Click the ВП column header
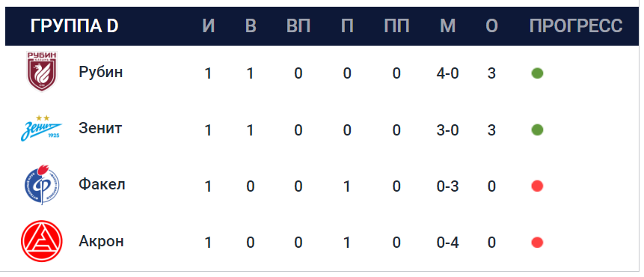 (x=298, y=26)
